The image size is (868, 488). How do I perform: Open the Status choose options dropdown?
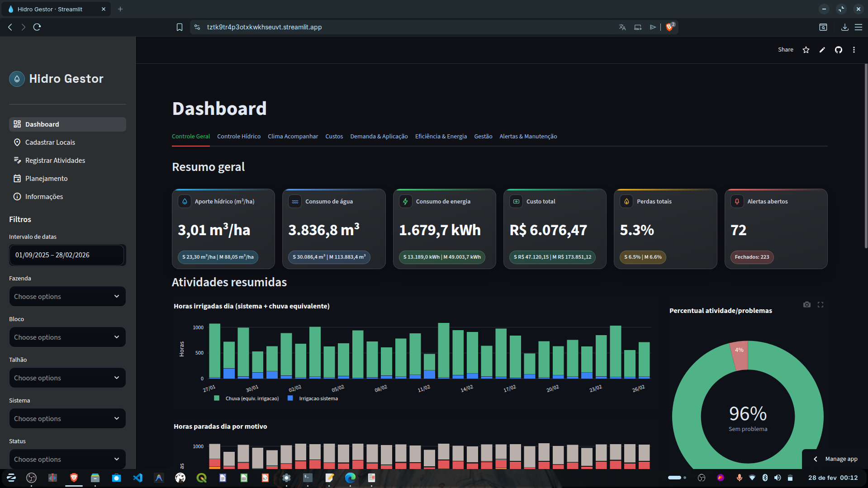[67, 459]
